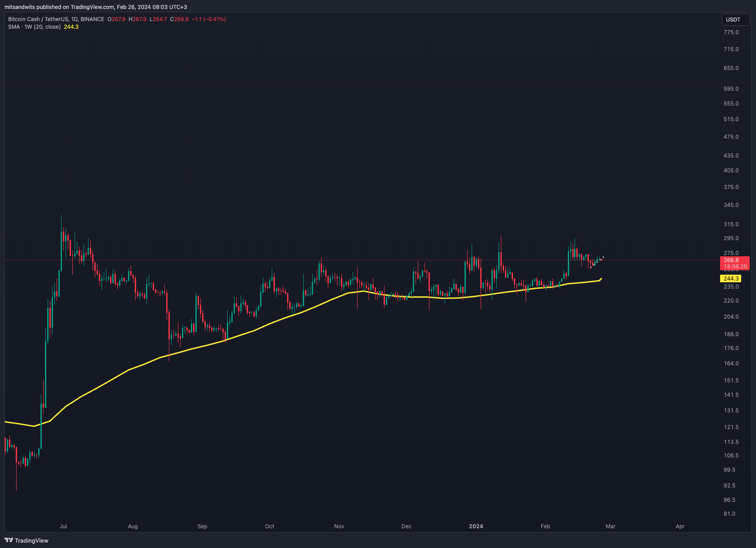Click the 345.0 price axis label
The width and height of the screenshot is (756, 548).
click(x=731, y=205)
